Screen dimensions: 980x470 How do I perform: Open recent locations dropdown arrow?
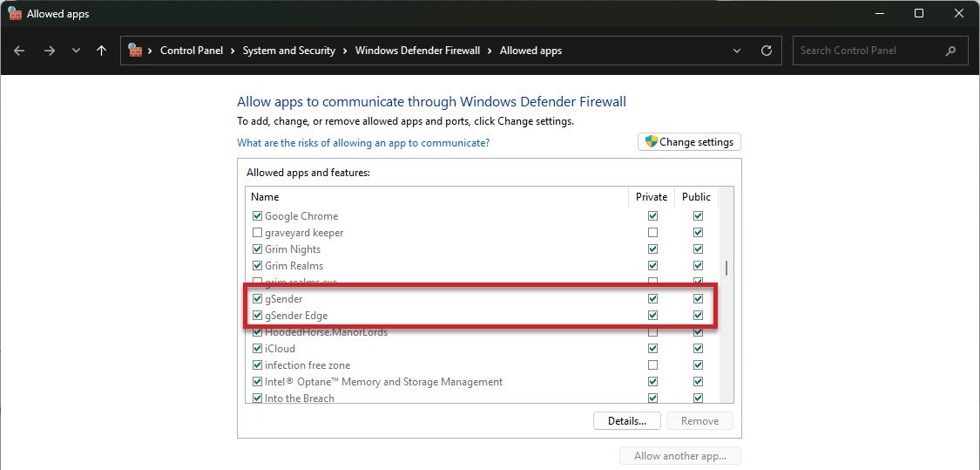(76, 51)
